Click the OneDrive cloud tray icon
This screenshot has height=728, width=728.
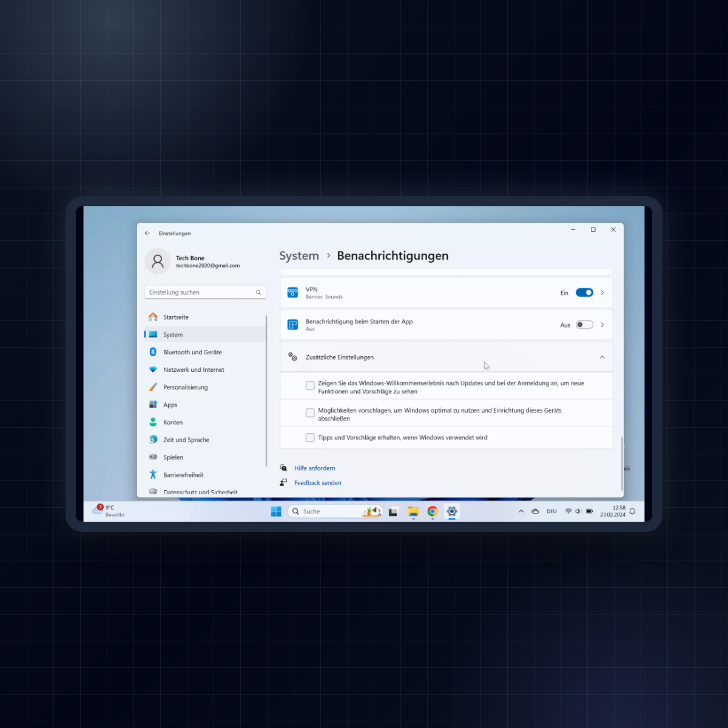(x=535, y=511)
